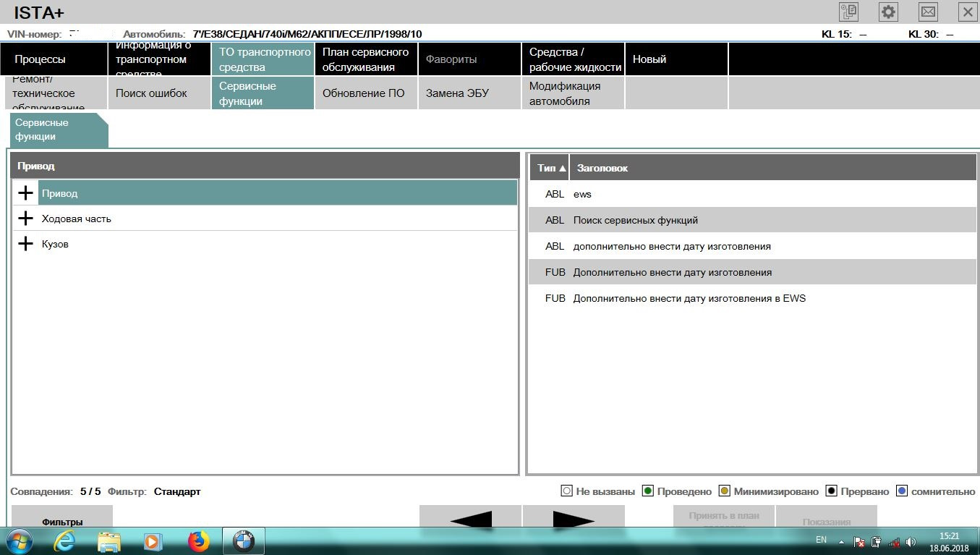
Task: Open the План сервисного обслуживания tab
Action: click(x=366, y=59)
